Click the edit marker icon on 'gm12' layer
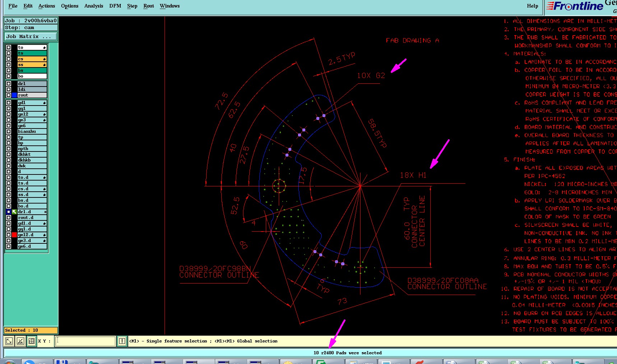617x364 pixels. [x=45, y=114]
